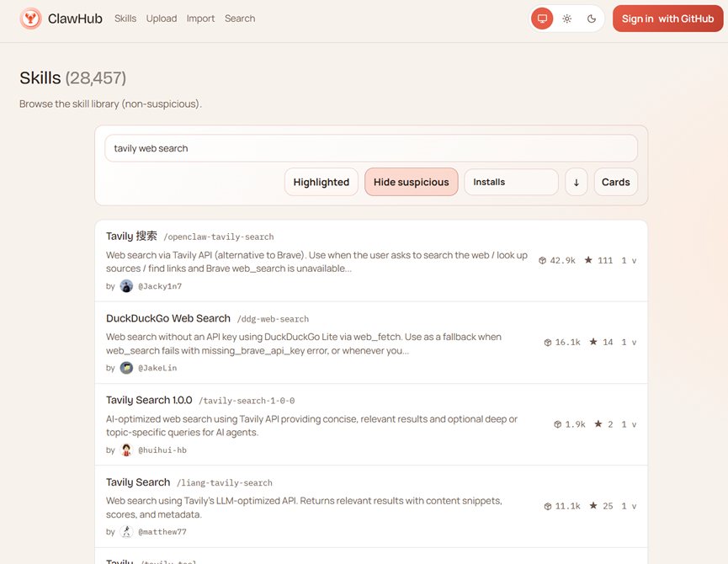Click the @matthew77 author name

[162, 532]
